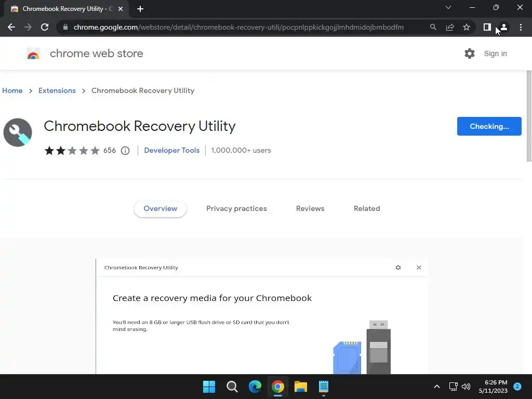Viewport: 532px width, 399px height.
Task: Click the Chrome Web Store logo
Action: coord(33,54)
